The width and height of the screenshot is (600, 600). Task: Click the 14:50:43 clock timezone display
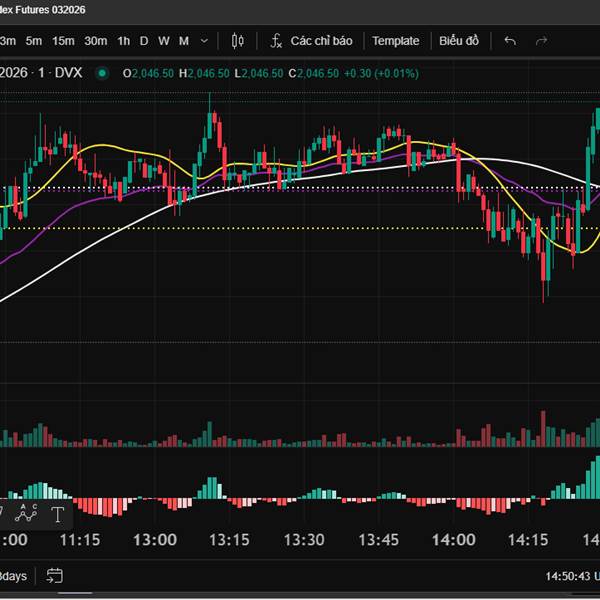570,577
